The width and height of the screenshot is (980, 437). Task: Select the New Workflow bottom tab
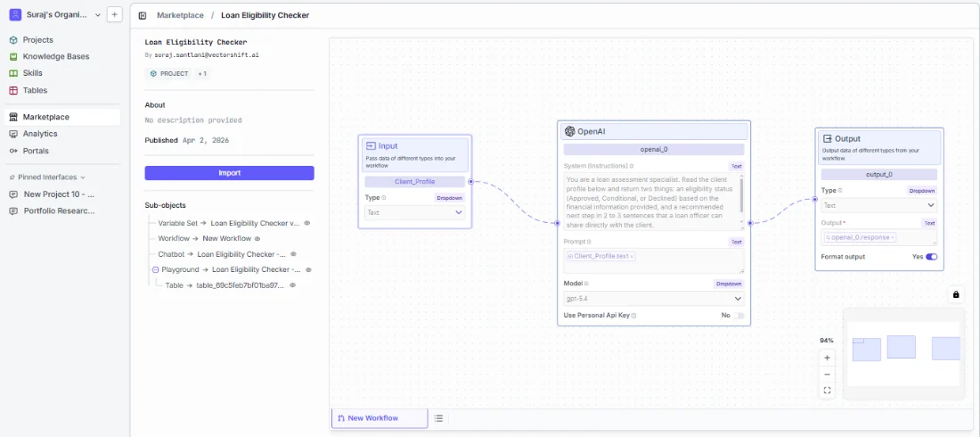point(380,418)
